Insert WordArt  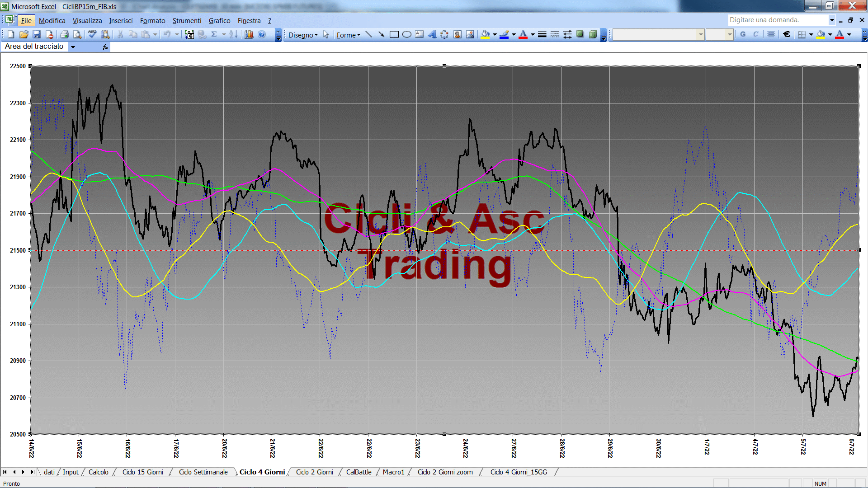click(x=432, y=35)
